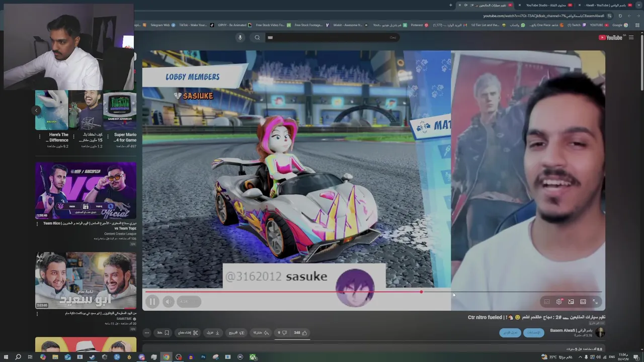Screen dimensions: 644x362
Task: Focus the YouTube search input field
Action: (333, 37)
